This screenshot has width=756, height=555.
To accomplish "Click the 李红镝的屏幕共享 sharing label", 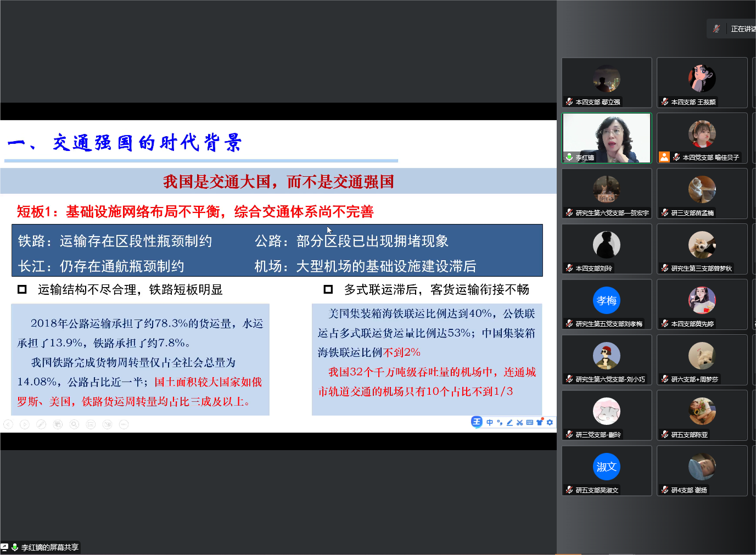I will click(x=49, y=547).
